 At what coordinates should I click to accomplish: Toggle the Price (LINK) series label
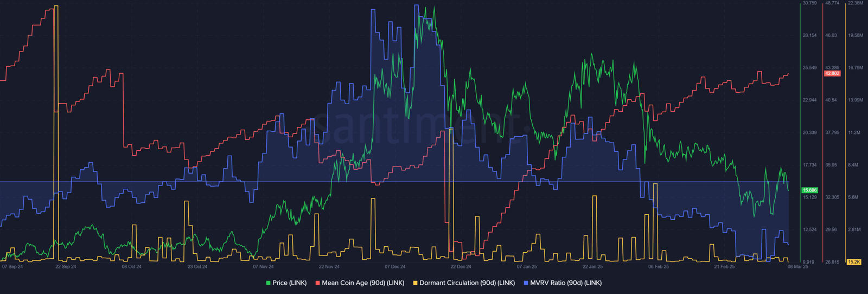289,283
